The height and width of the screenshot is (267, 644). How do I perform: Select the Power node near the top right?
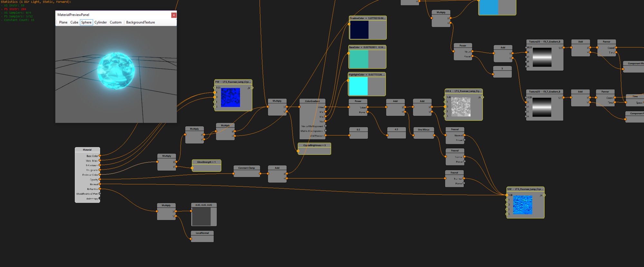[463, 52]
